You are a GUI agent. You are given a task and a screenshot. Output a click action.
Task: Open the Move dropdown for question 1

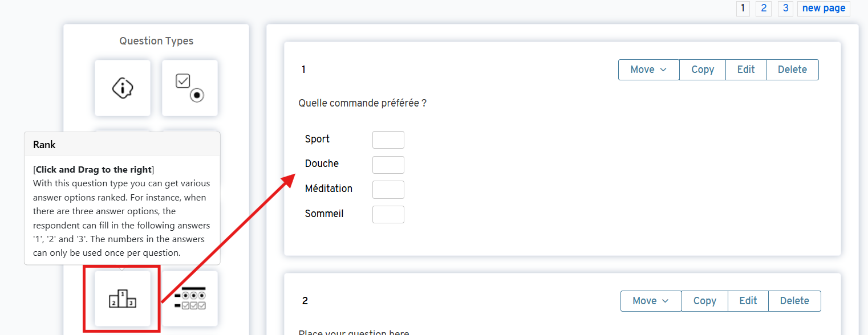click(x=648, y=70)
